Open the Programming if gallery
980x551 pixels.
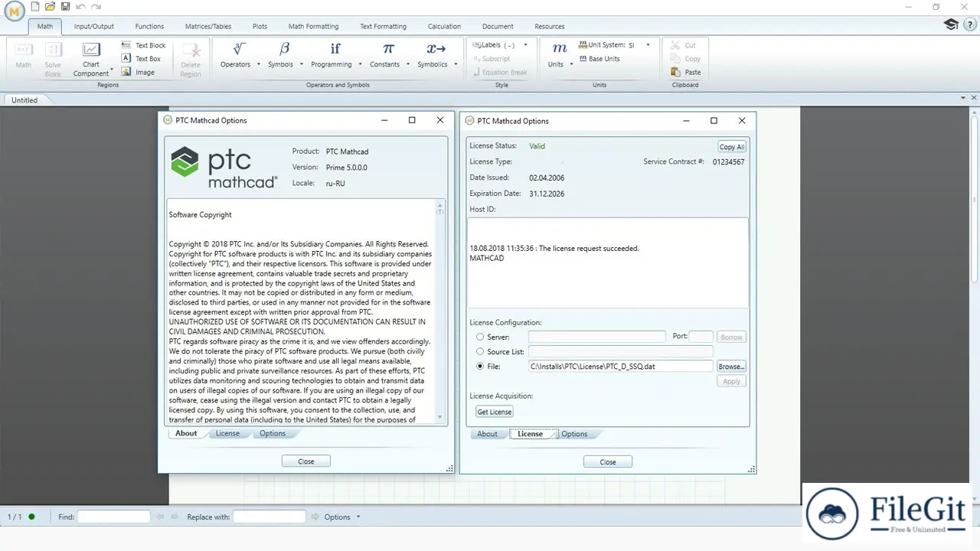click(335, 49)
